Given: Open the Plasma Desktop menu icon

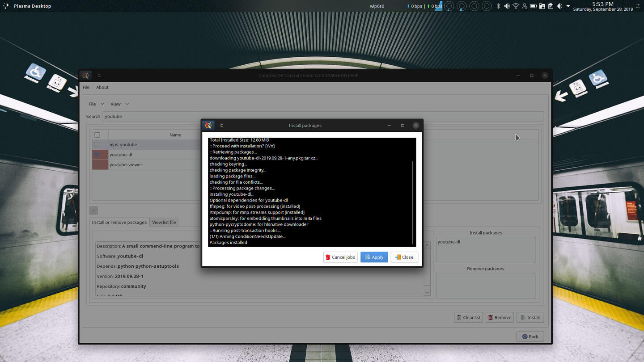Looking at the screenshot, I should [6, 6].
